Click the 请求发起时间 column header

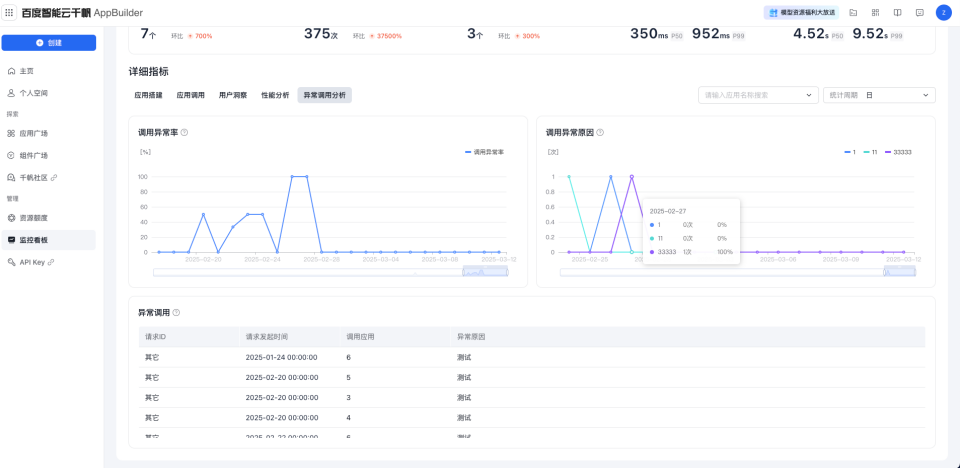(x=290, y=337)
